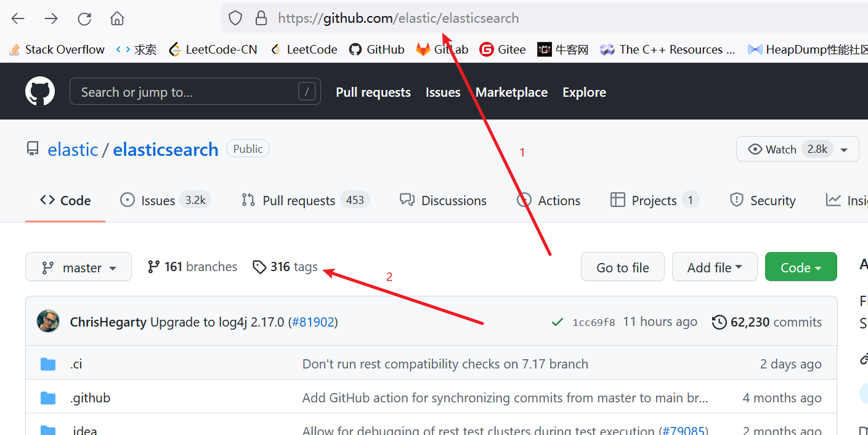
Task: Open the GitHub bookmark
Action: pos(377,49)
